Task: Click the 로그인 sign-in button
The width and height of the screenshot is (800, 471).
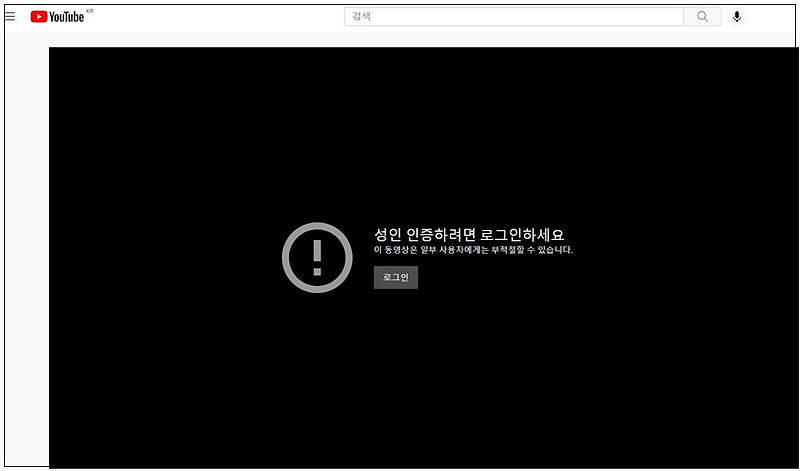Action: click(396, 278)
